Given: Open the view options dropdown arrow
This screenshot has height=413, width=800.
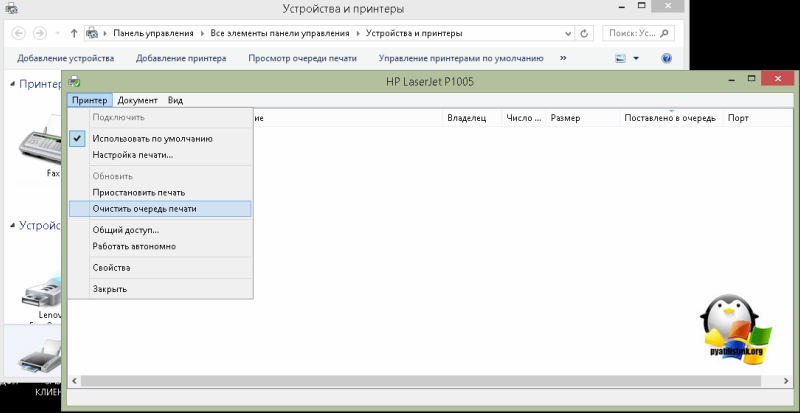Looking at the screenshot, I should (637, 59).
